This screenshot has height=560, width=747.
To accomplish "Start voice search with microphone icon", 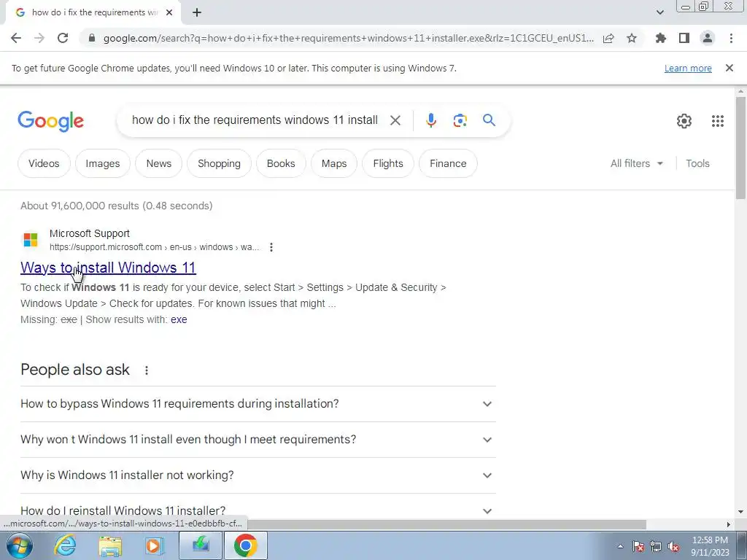I will pos(430,120).
